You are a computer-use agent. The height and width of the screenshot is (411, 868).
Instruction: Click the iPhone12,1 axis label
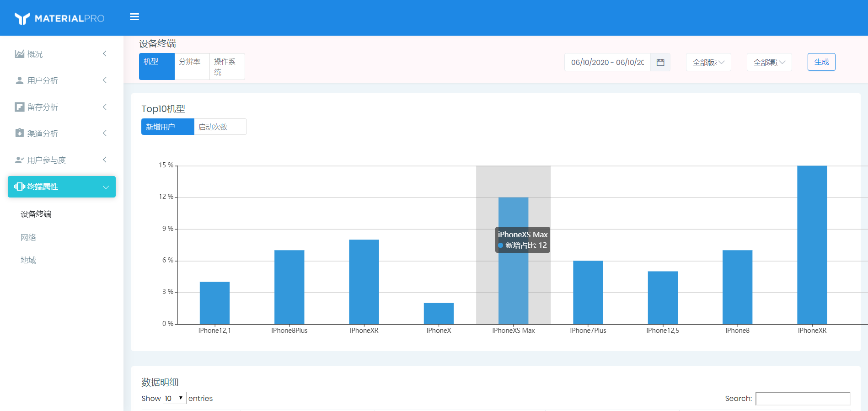[x=214, y=331]
